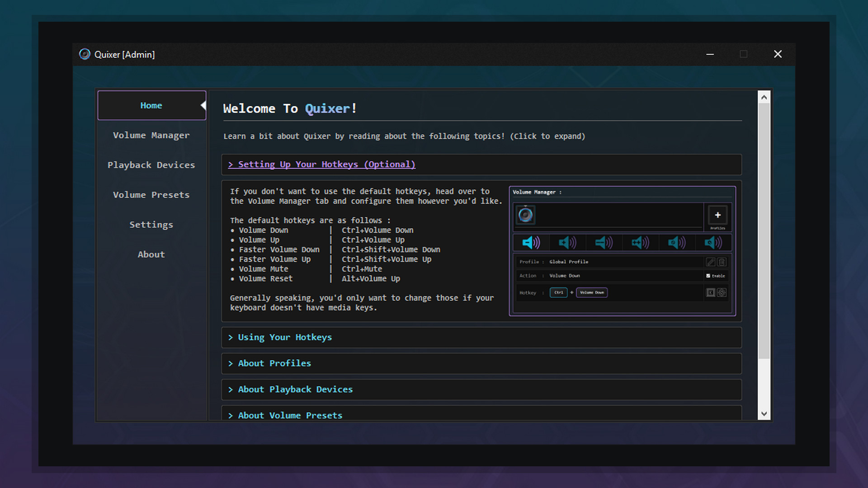Image resolution: width=868 pixels, height=488 pixels.
Task: Expand the Using Your Hotkeys section
Action: tap(284, 337)
